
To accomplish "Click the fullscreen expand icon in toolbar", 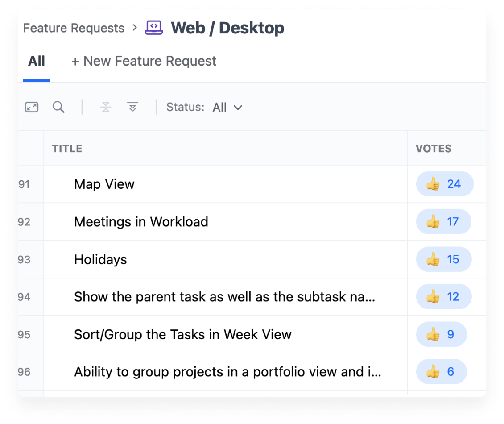I will point(32,107).
